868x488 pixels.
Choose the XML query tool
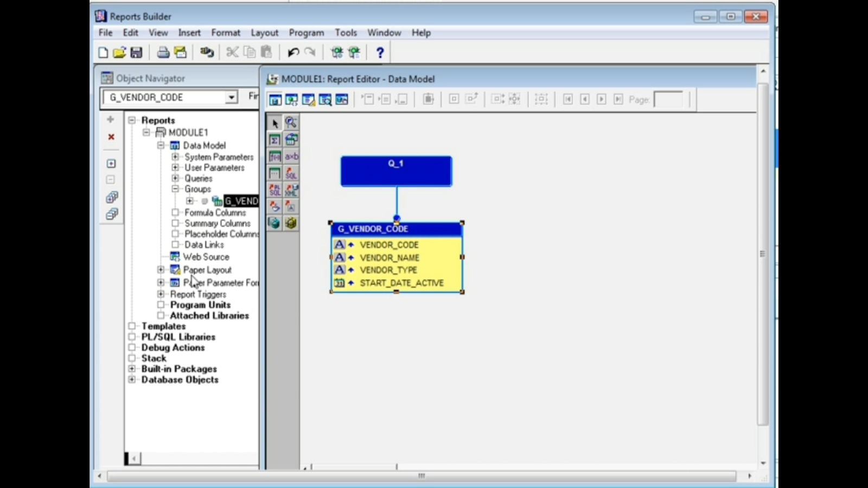292,190
